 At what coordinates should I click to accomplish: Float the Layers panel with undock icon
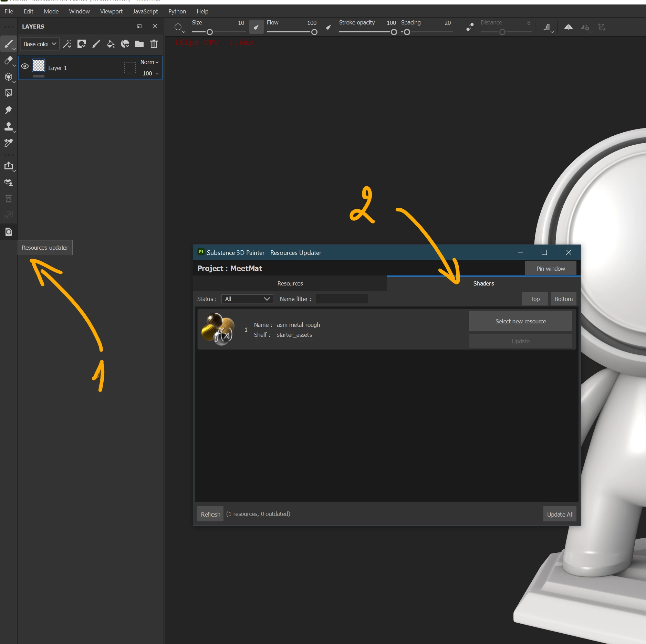(139, 26)
